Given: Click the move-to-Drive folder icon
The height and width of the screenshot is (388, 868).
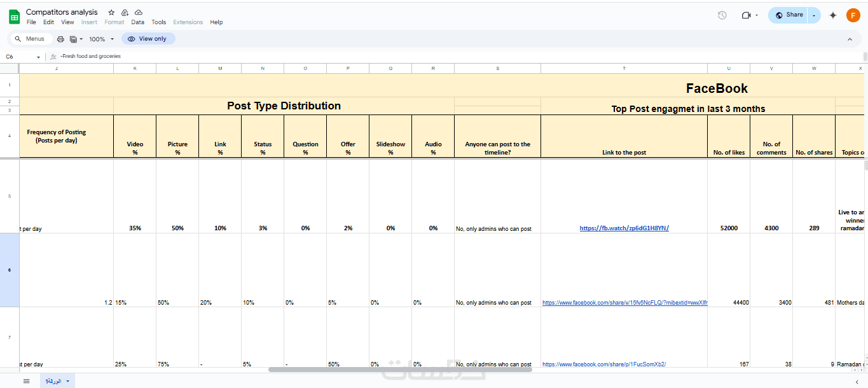Looking at the screenshot, I should (125, 13).
